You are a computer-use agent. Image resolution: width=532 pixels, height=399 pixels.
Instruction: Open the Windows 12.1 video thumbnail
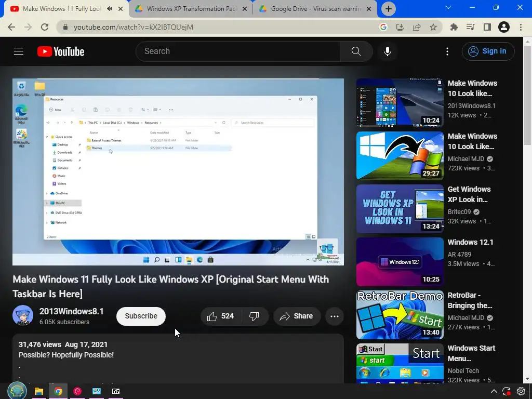[400, 262]
